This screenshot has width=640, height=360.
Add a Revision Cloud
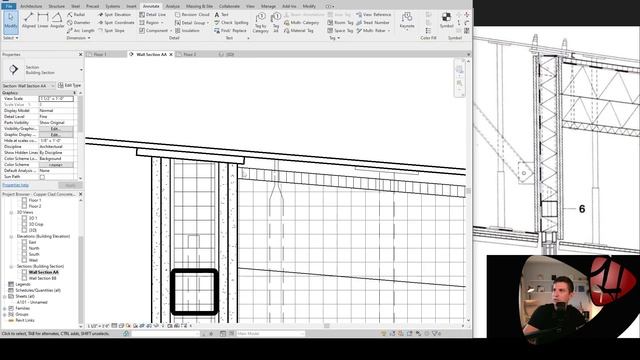[192, 15]
